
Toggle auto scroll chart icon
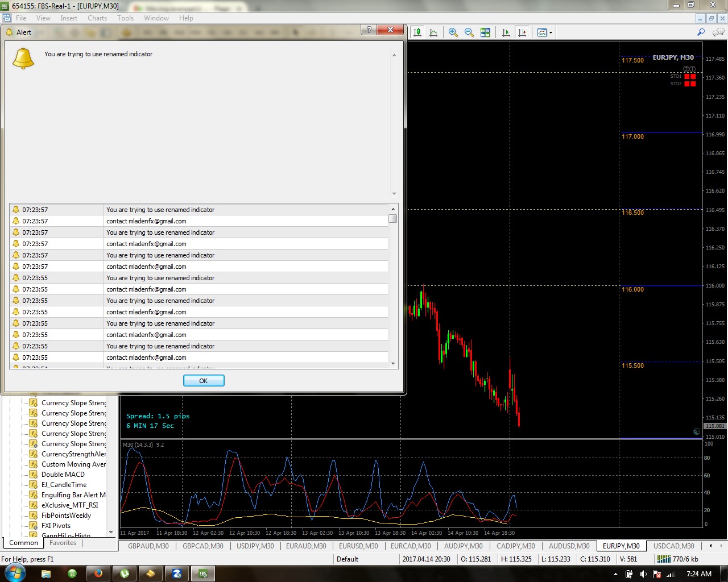(506, 32)
